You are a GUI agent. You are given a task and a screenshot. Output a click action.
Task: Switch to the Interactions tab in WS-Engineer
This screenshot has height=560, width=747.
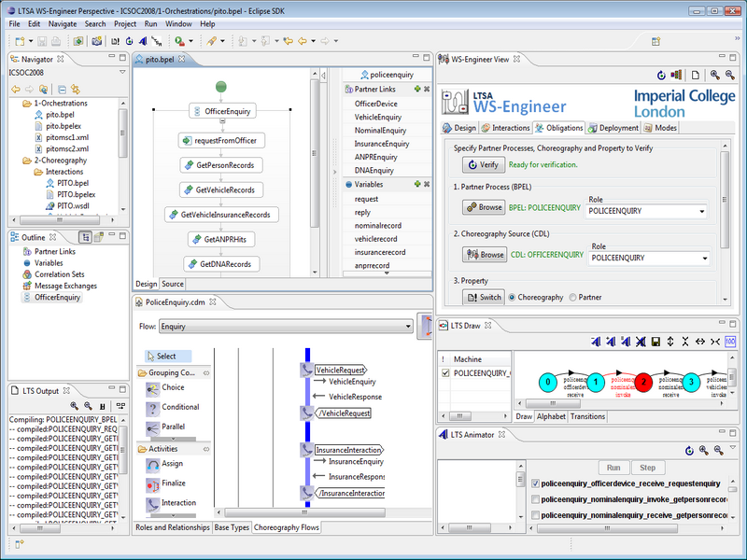505,128
